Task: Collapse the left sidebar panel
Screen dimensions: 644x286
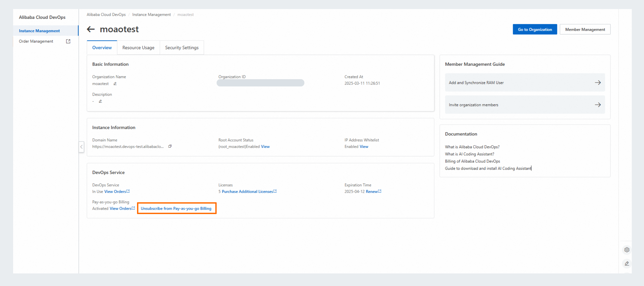Action: click(x=81, y=147)
